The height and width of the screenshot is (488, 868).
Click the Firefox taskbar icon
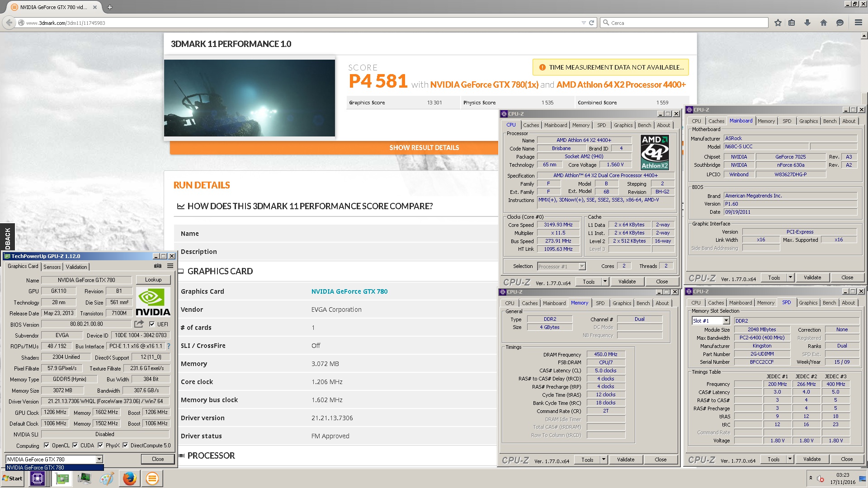tap(130, 479)
